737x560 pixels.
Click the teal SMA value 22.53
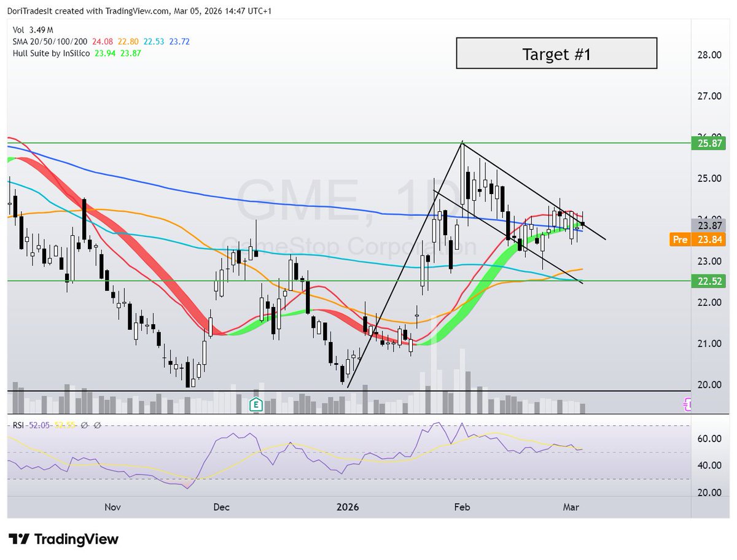pos(153,42)
